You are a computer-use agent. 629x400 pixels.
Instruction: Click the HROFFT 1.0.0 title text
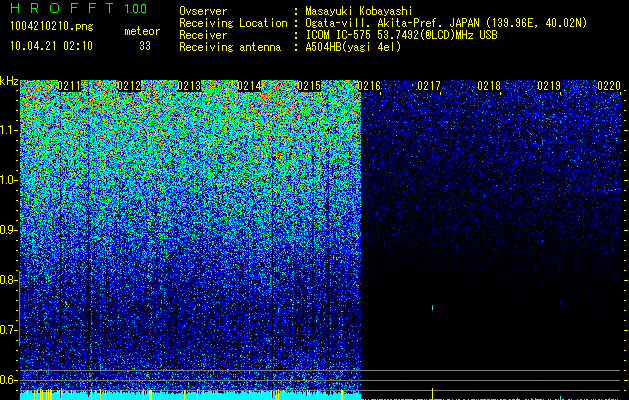(x=79, y=8)
